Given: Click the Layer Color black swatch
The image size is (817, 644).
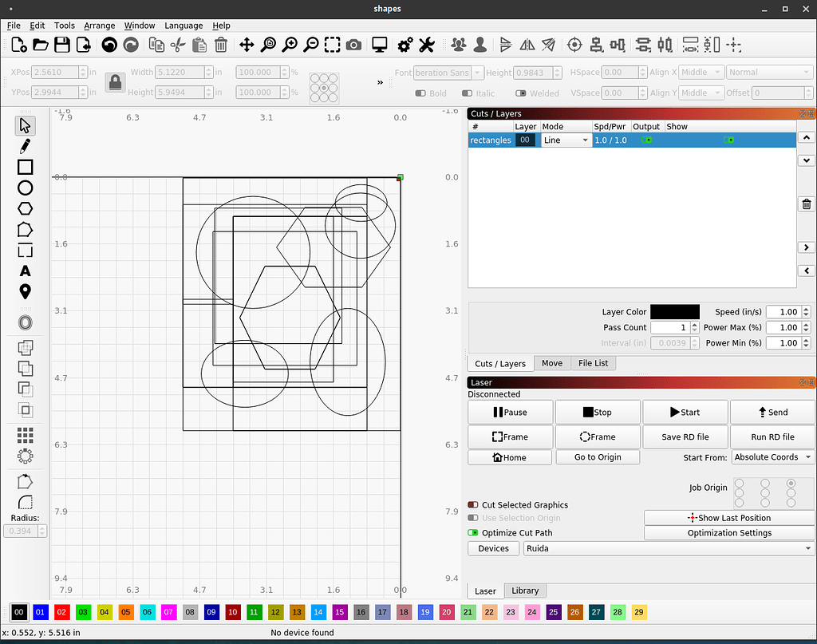Looking at the screenshot, I should click(675, 311).
